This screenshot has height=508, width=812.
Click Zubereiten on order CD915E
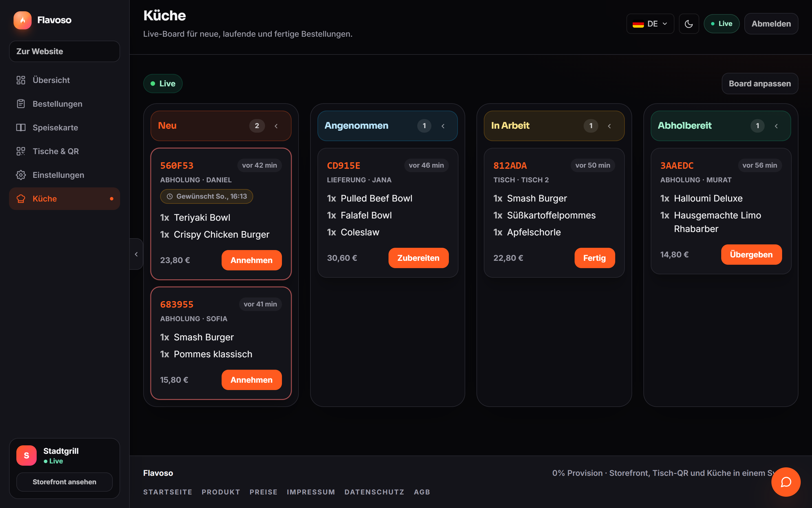click(x=418, y=258)
